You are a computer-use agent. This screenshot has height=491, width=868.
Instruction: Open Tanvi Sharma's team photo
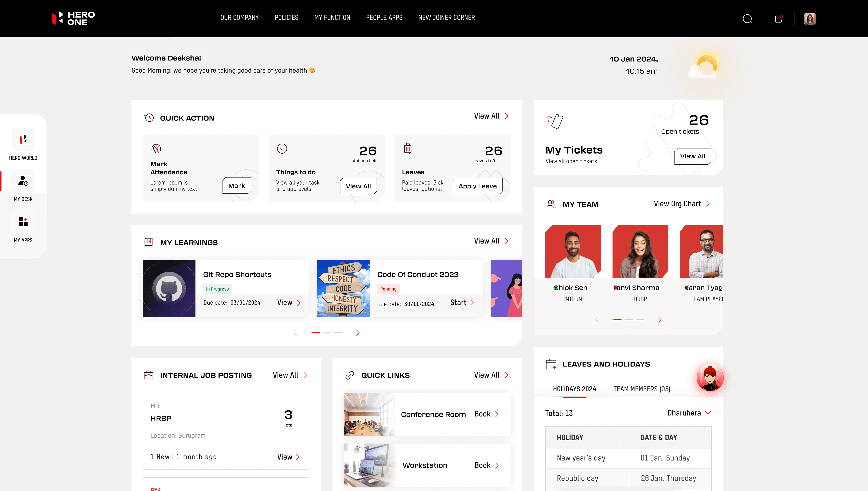(640, 251)
